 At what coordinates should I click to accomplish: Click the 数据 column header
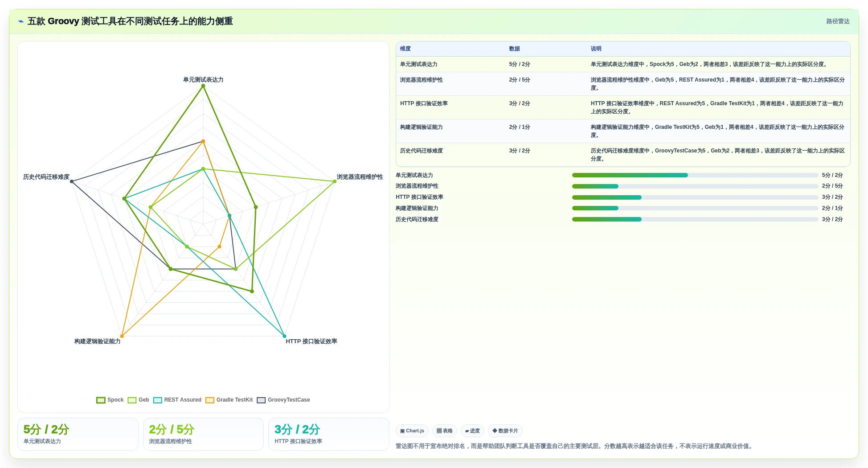tap(515, 49)
